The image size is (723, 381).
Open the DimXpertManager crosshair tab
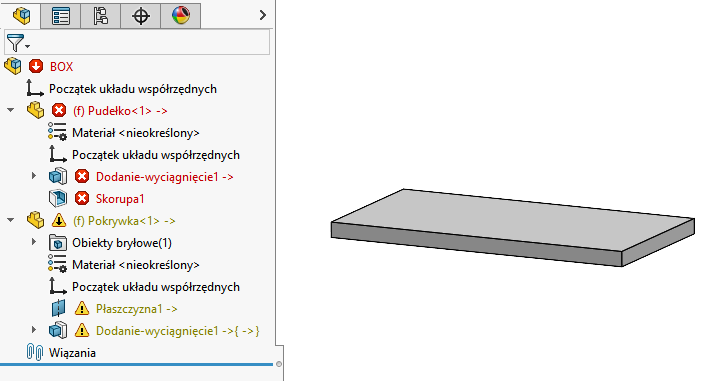141,16
